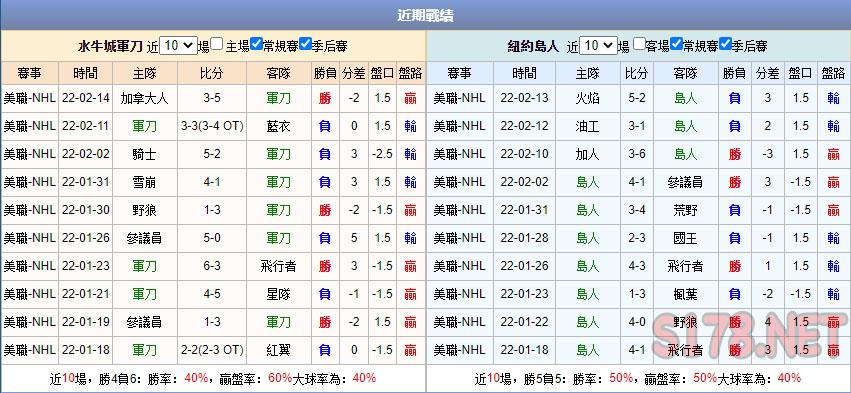Select the date 22-02-14
This screenshot has height=393, width=851.
(86, 98)
